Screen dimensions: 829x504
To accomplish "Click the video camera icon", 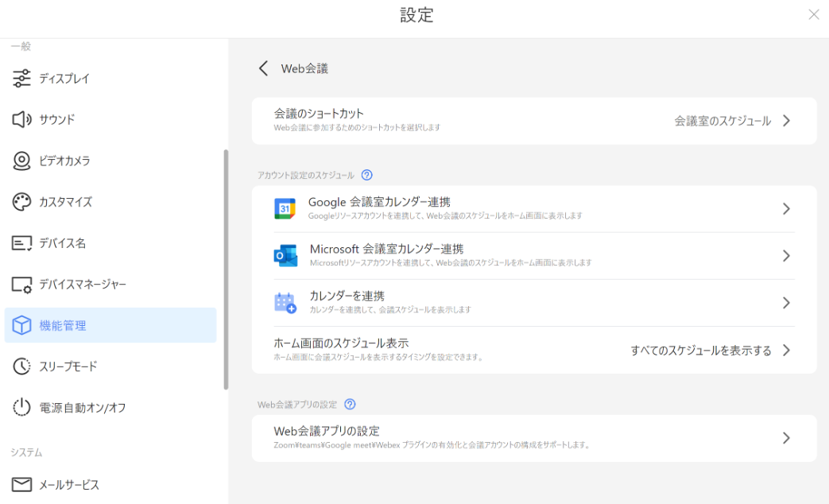I will tap(22, 161).
